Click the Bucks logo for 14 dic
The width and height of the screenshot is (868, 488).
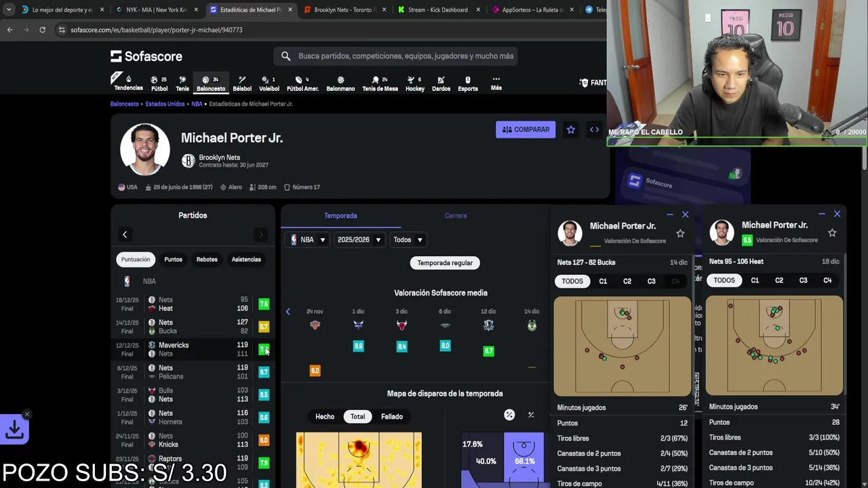click(532, 325)
